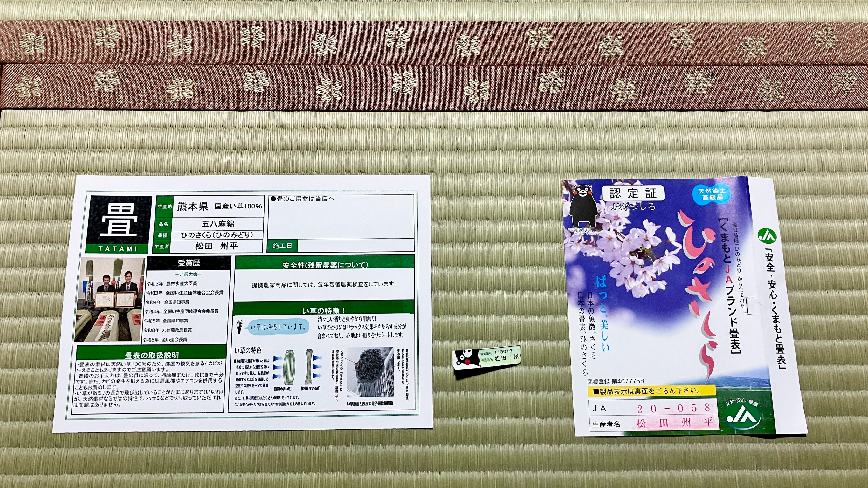Screen dimensions: 868x488
Task: Click 令和5年 全国県知事賞 row
Action: pos(167,321)
